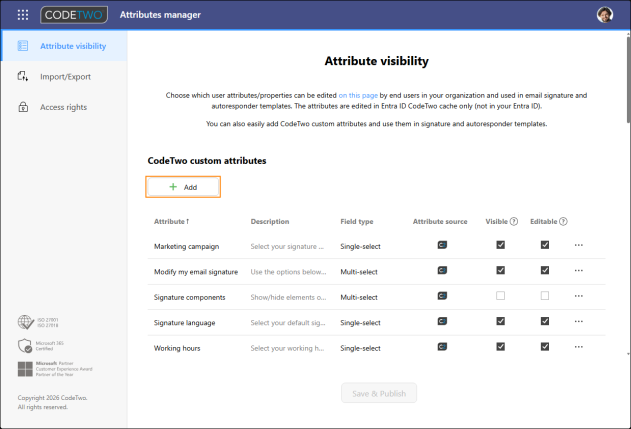
Task: Open more options for Signature components row
Action: pyautogui.click(x=579, y=296)
